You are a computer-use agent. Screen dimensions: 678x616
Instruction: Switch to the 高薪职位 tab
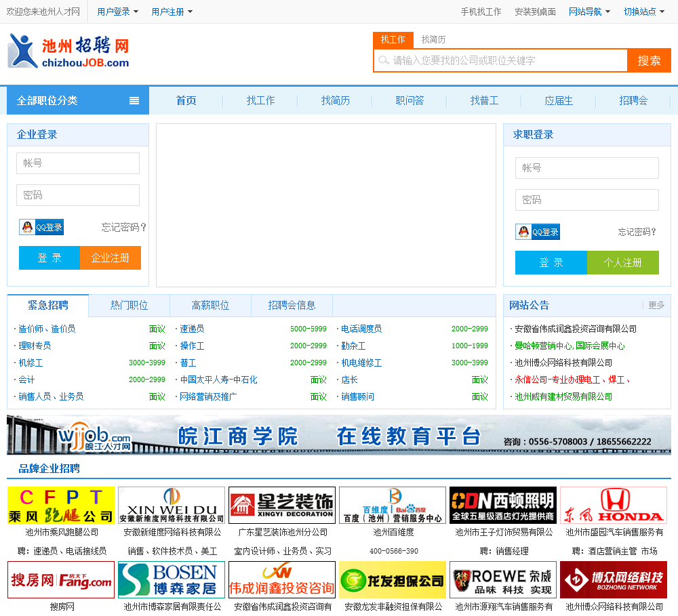point(211,305)
